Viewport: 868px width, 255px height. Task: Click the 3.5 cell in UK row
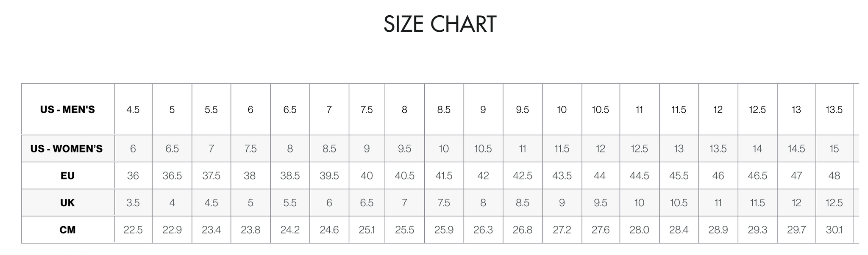coord(133,203)
